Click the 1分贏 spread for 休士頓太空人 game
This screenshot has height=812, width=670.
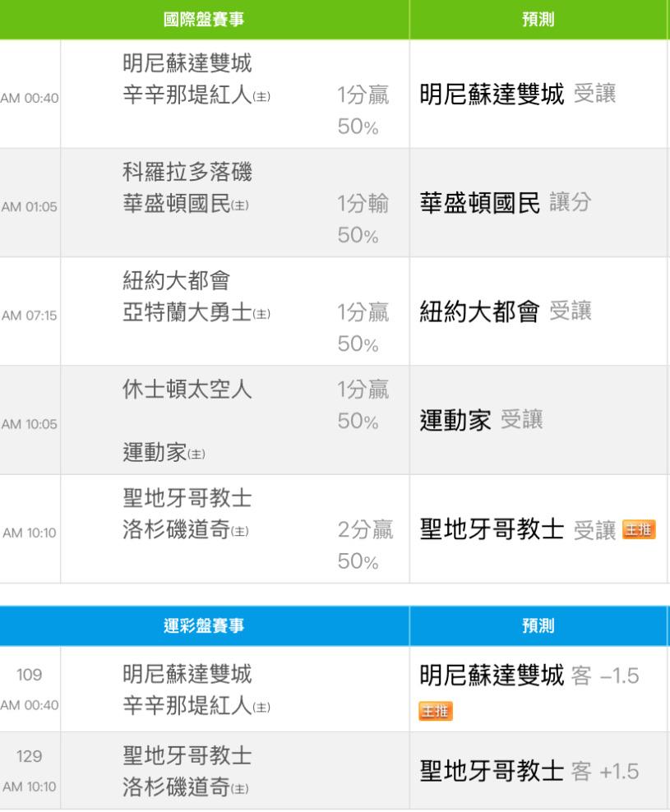tap(363, 390)
